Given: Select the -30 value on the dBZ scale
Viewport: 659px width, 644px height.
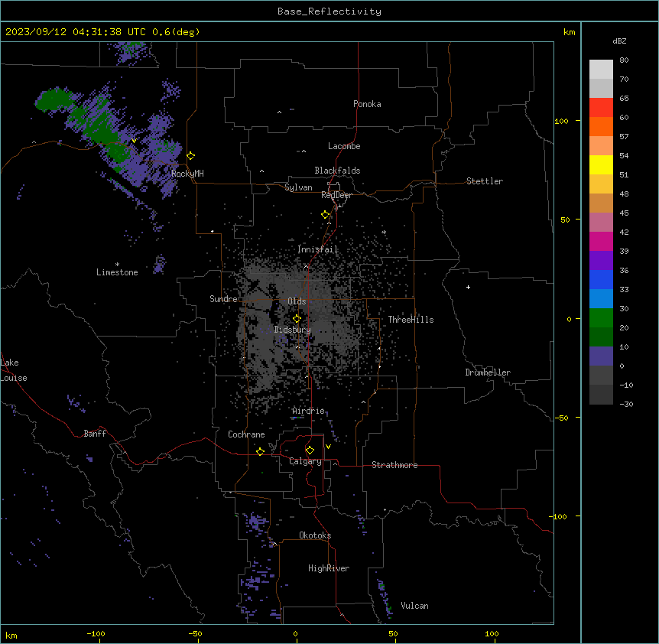Looking at the screenshot, I should pyautogui.click(x=626, y=405).
